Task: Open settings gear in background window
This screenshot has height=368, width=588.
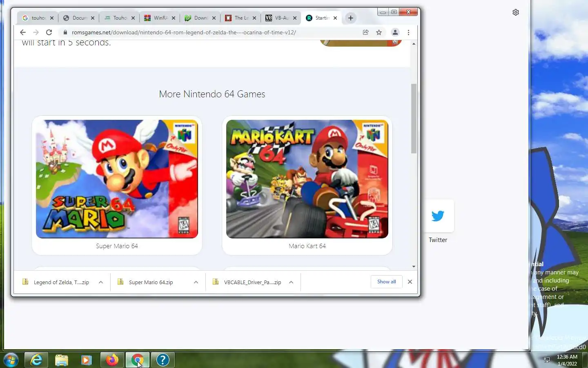Action: click(x=516, y=12)
